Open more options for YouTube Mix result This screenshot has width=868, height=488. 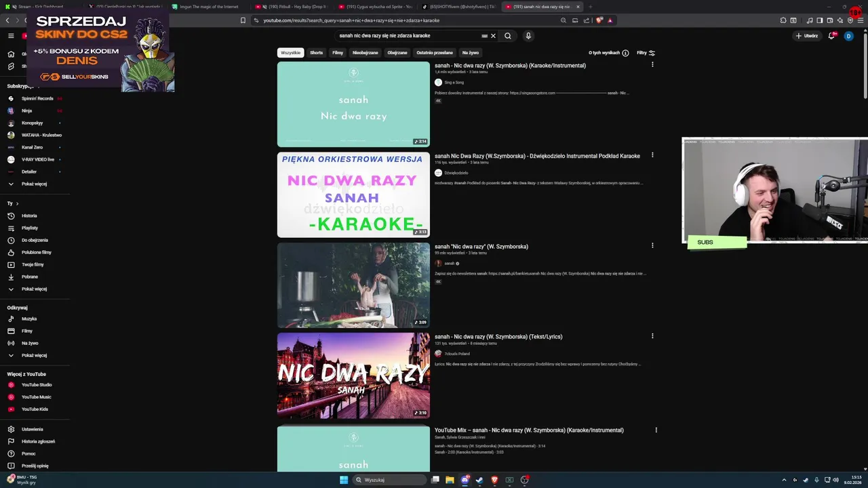pyautogui.click(x=656, y=430)
